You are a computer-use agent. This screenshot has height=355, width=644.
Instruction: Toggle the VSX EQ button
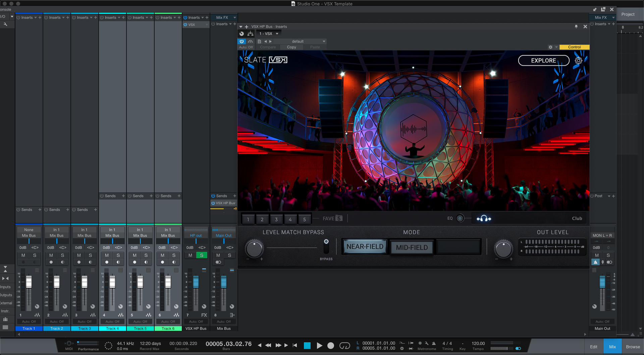460,219
